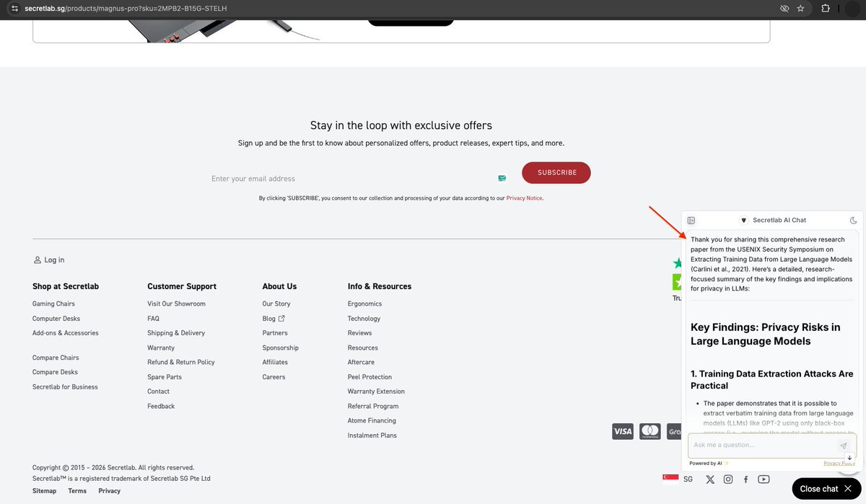Open chat Privacy Policy link
This screenshot has width=866, height=504.
coord(839,464)
